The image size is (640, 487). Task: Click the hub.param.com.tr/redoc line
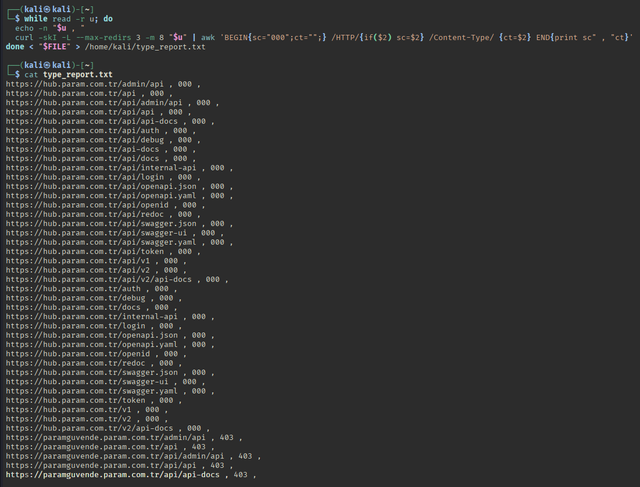pyautogui.click(x=93, y=363)
